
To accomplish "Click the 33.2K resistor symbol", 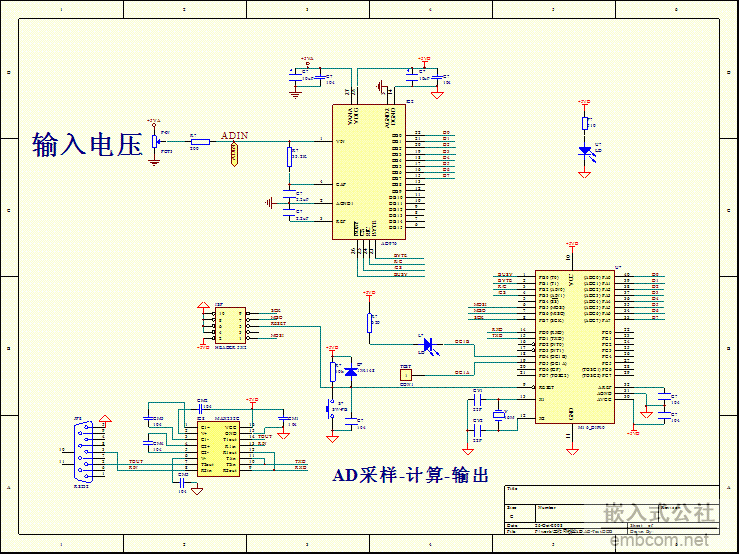I will 289,157.
